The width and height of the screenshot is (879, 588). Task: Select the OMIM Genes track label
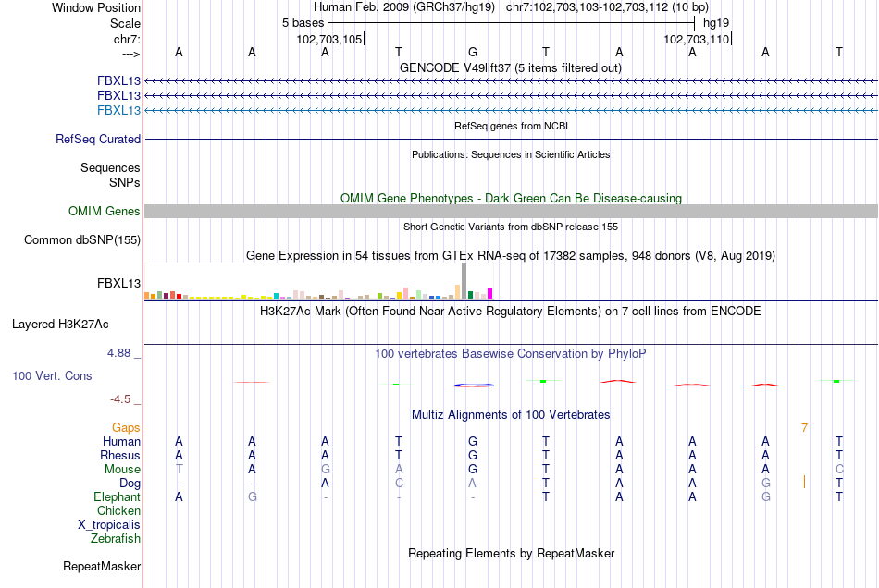point(105,211)
